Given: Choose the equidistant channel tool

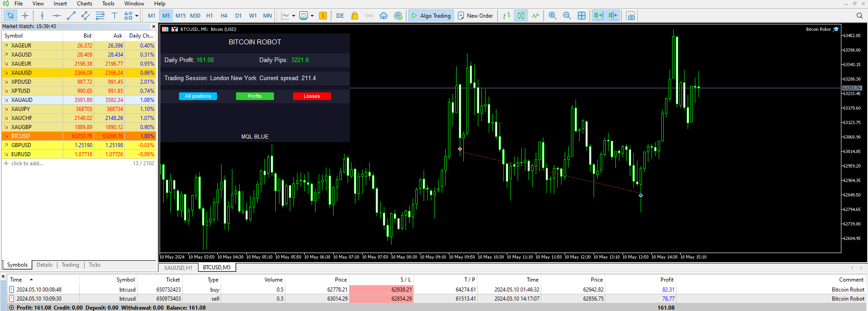Looking at the screenshot, I should click(85, 16).
